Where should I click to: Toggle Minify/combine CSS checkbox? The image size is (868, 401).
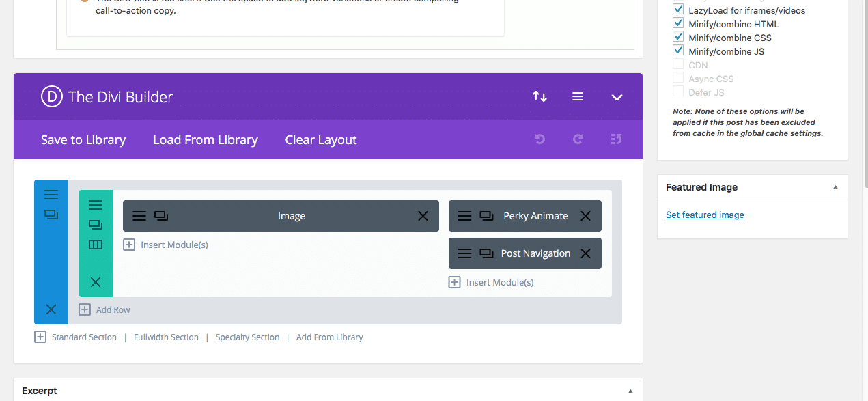678,38
